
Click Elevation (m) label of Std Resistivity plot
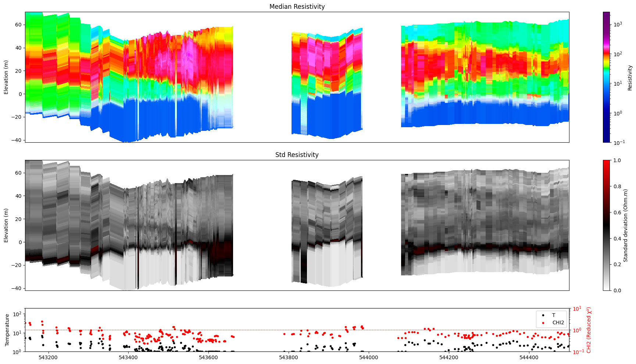[6, 225]
